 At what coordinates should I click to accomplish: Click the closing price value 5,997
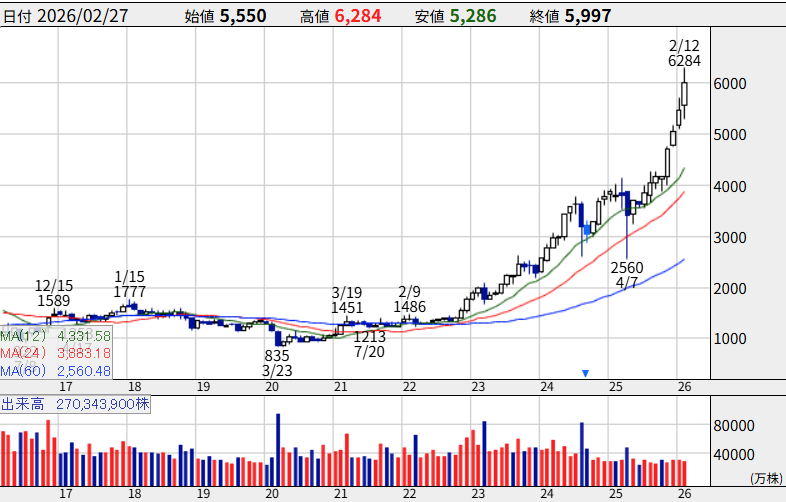coord(587,16)
